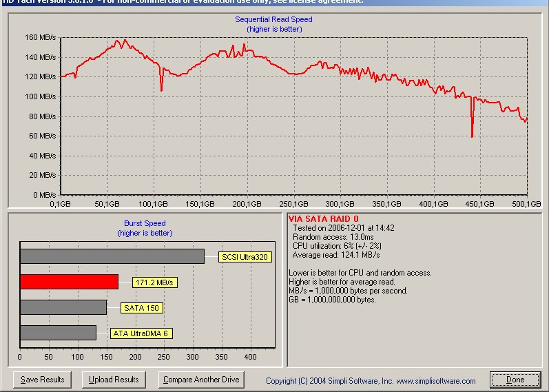Upload Results to the web
549x392 pixels.
pyautogui.click(x=114, y=380)
